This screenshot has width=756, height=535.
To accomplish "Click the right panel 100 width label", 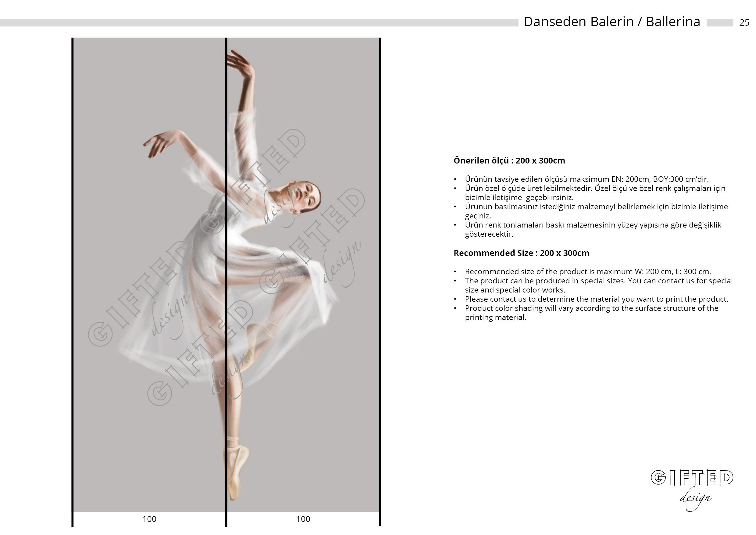I will click(303, 519).
